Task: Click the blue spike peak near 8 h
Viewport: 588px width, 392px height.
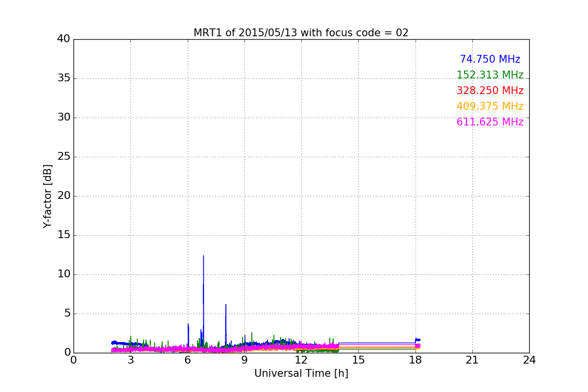Action: click(226, 305)
